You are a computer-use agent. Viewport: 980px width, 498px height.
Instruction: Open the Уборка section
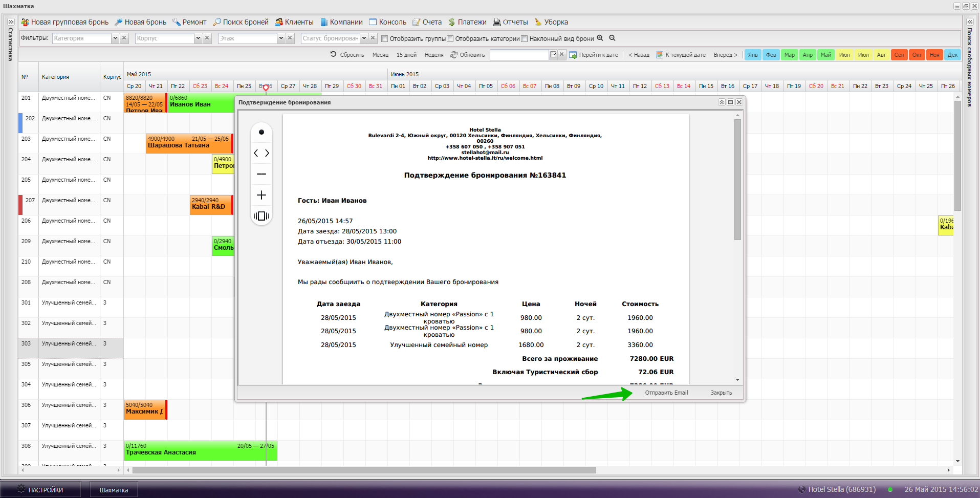point(551,22)
